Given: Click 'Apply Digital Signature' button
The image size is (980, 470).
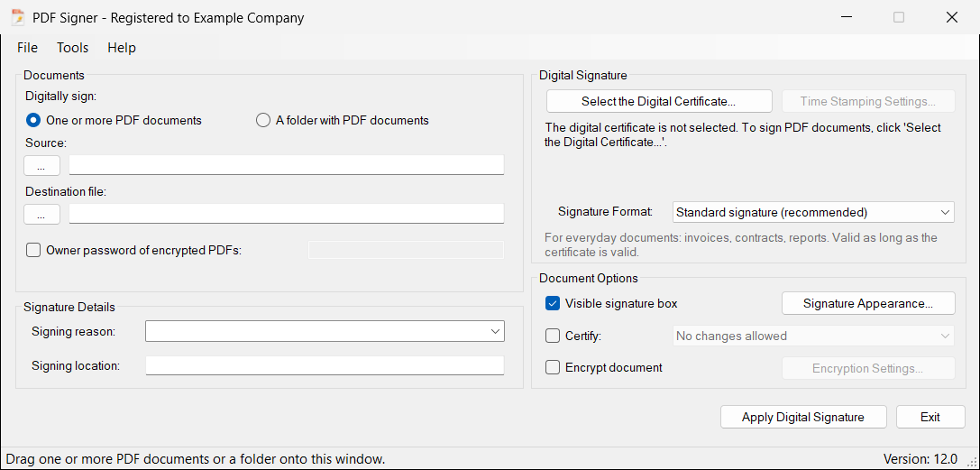Looking at the screenshot, I should 803,417.
